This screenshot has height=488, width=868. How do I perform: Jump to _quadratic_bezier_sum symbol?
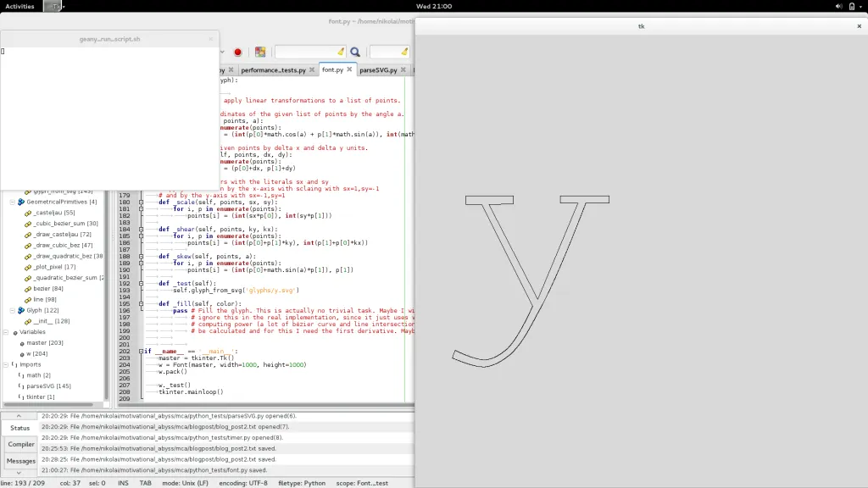click(x=68, y=278)
